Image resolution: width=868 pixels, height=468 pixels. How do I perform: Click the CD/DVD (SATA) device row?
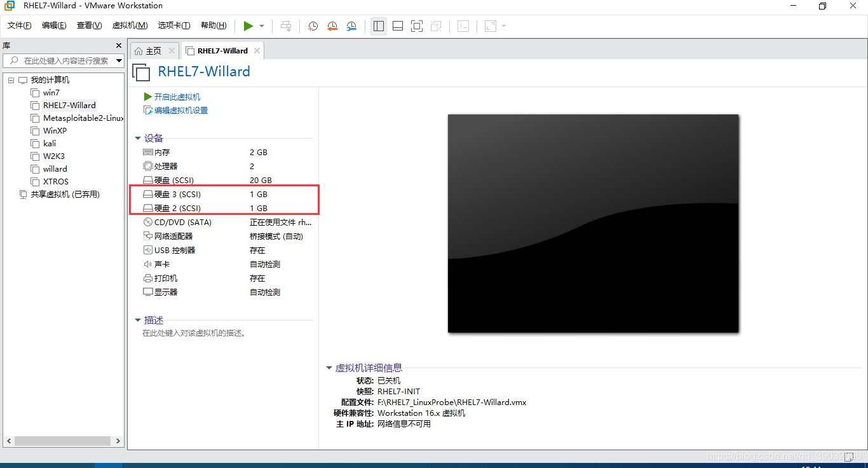[x=227, y=223]
